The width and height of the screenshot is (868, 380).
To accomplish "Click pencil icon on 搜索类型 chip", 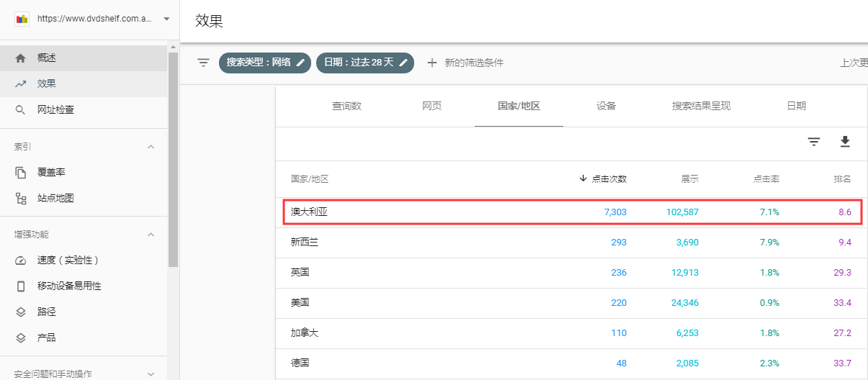I will [301, 63].
